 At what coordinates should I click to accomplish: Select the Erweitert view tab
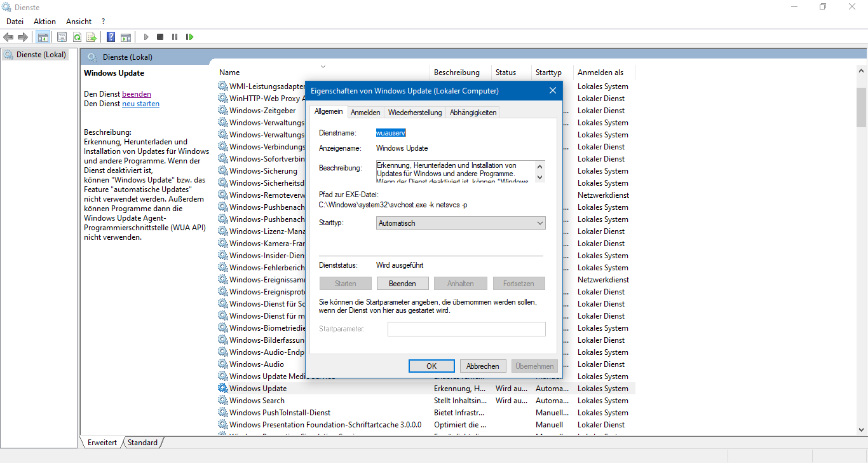(x=102, y=442)
